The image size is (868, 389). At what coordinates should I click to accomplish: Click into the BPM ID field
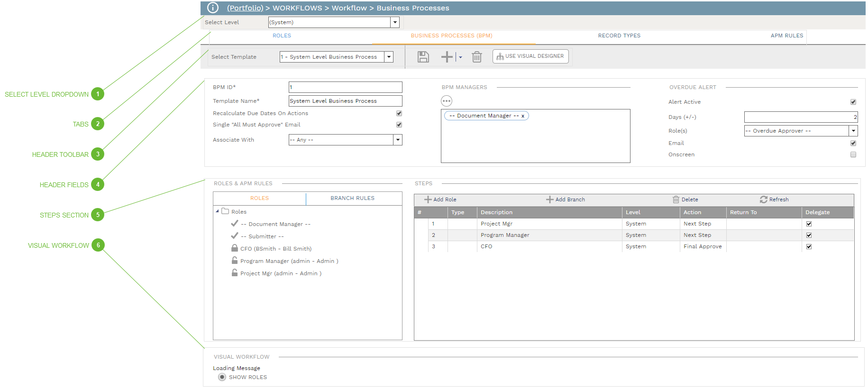click(345, 87)
